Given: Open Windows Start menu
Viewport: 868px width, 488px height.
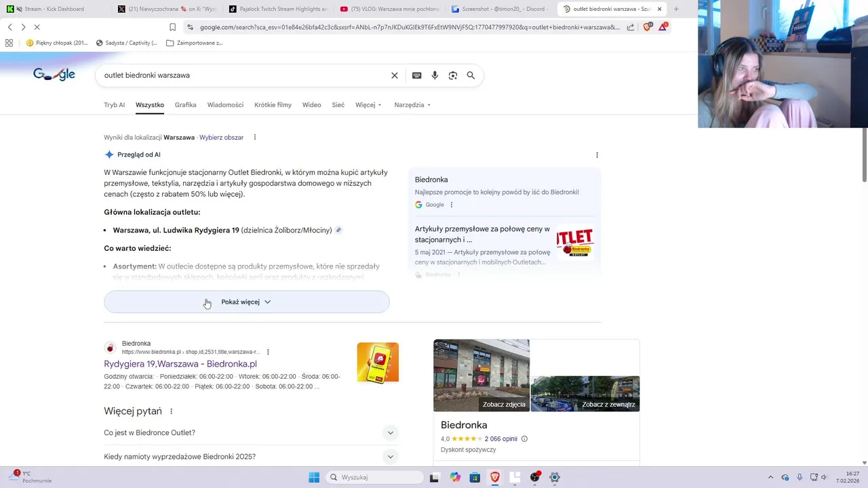Looking at the screenshot, I should tap(314, 477).
